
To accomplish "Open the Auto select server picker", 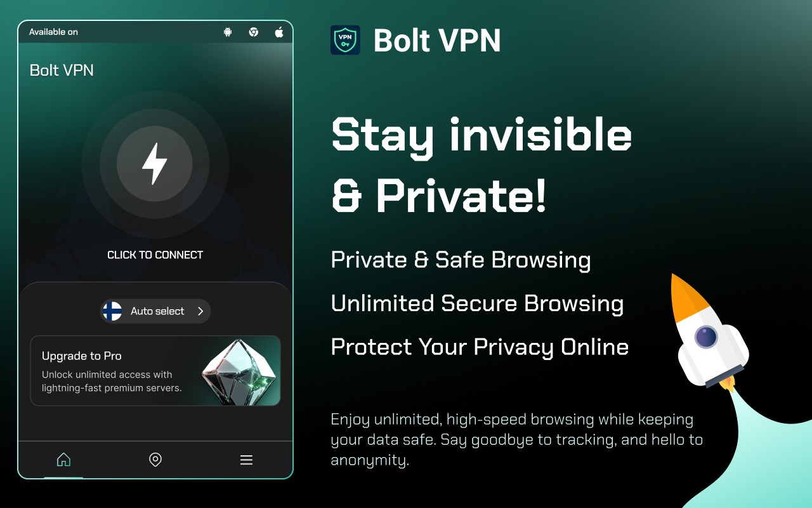I will [155, 311].
